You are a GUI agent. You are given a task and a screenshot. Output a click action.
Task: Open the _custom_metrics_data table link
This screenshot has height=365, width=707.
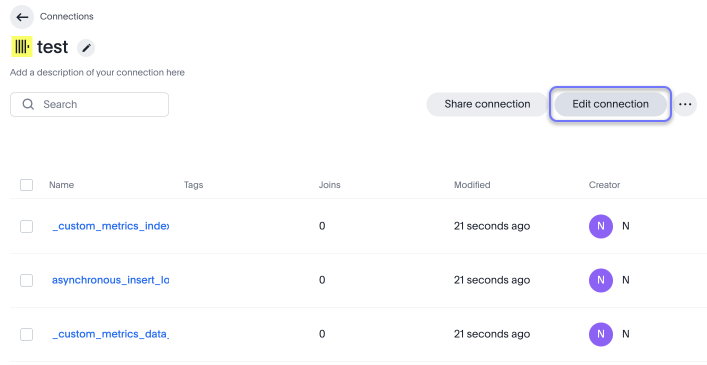110,334
